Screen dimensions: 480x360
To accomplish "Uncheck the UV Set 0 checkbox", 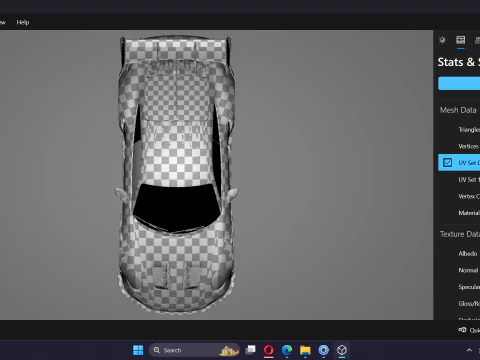I will (x=447, y=163).
